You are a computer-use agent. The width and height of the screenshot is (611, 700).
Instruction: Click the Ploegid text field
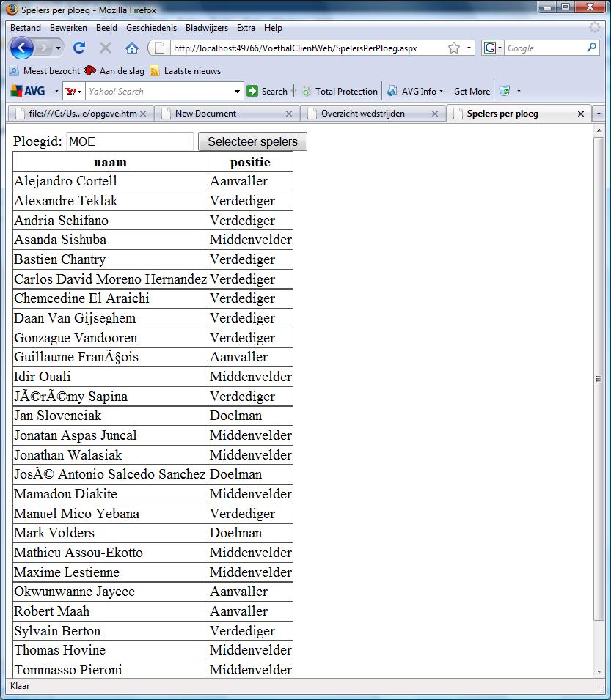click(129, 141)
